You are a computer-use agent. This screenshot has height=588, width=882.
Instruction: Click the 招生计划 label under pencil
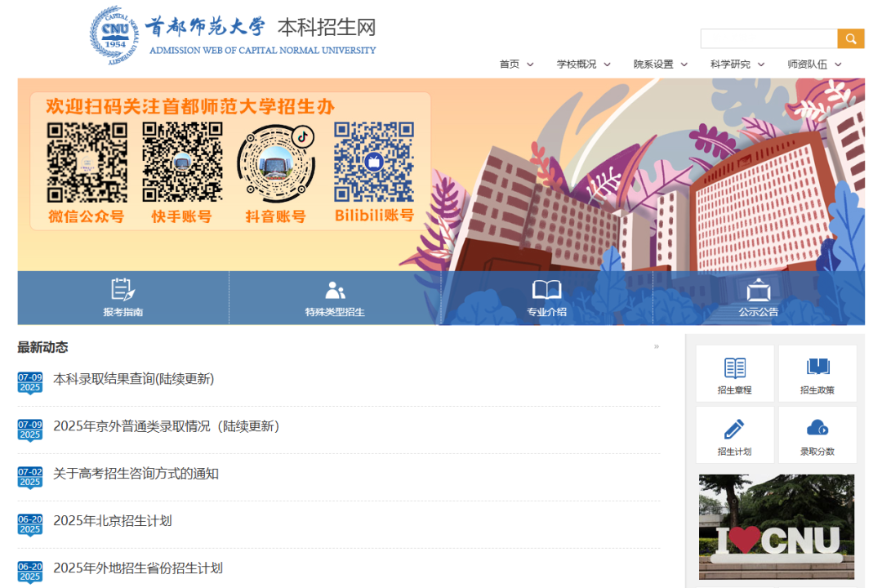tap(735, 452)
